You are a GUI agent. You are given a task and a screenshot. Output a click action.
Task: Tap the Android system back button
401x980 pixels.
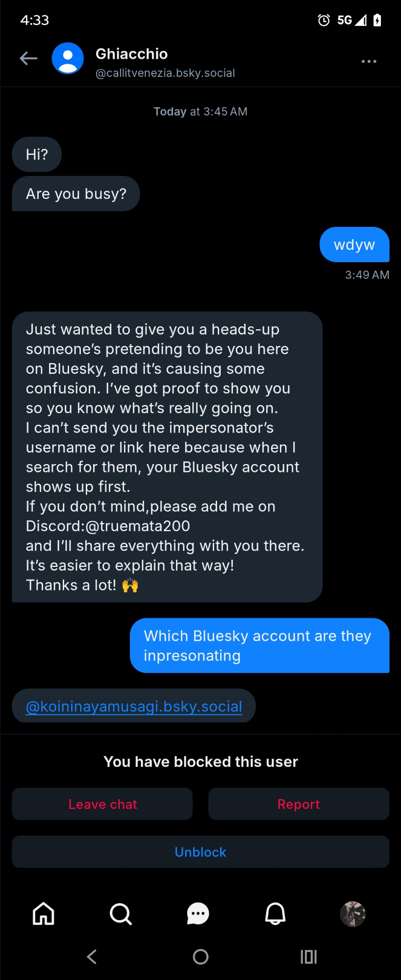pyautogui.click(x=92, y=956)
